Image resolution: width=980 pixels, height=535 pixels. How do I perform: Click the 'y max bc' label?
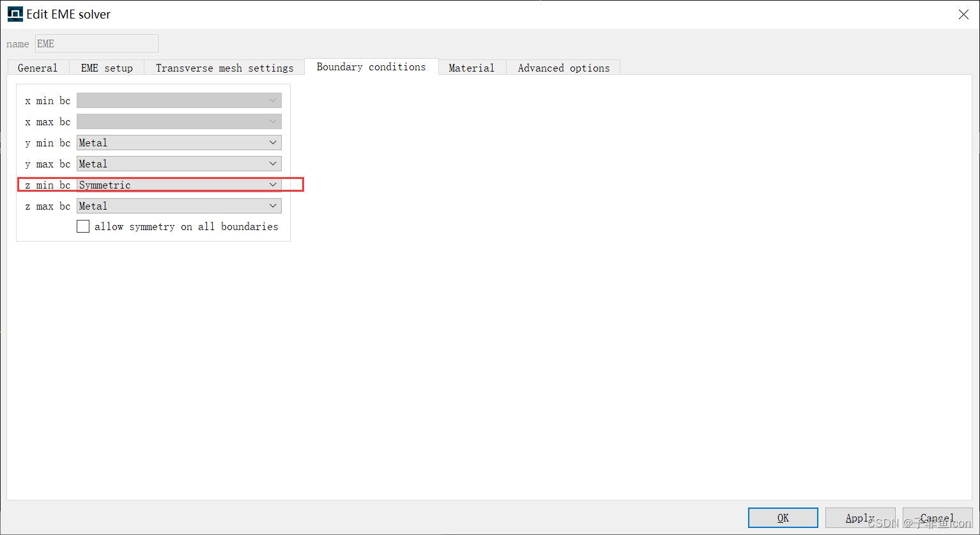point(48,164)
